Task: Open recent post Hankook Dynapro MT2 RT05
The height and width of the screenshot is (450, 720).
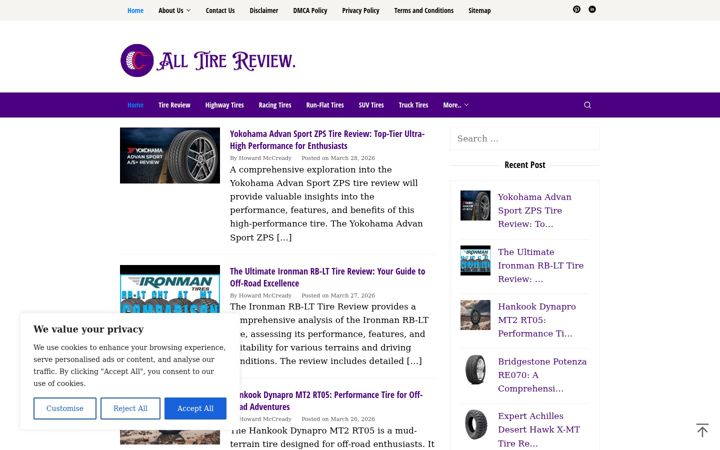Action: [x=536, y=320]
